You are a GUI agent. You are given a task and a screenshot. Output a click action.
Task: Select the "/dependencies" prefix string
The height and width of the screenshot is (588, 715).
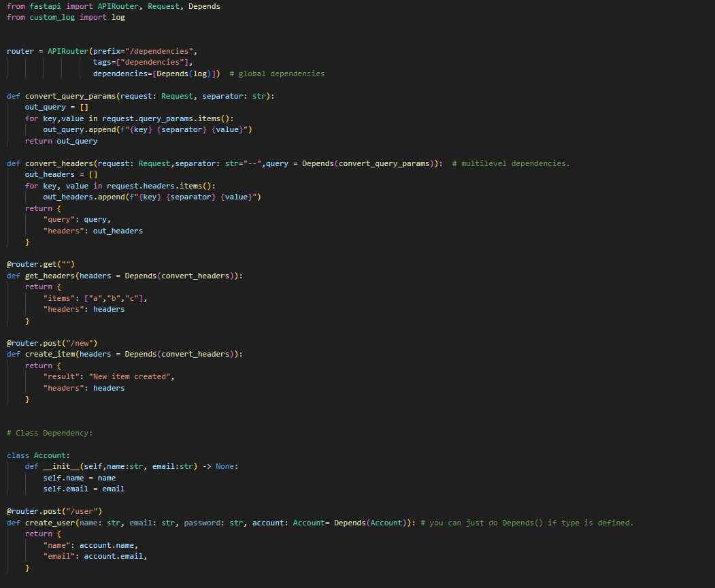point(159,51)
